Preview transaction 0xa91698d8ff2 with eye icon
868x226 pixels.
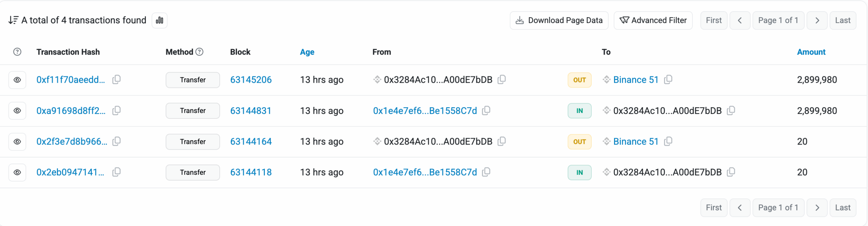[17, 111]
